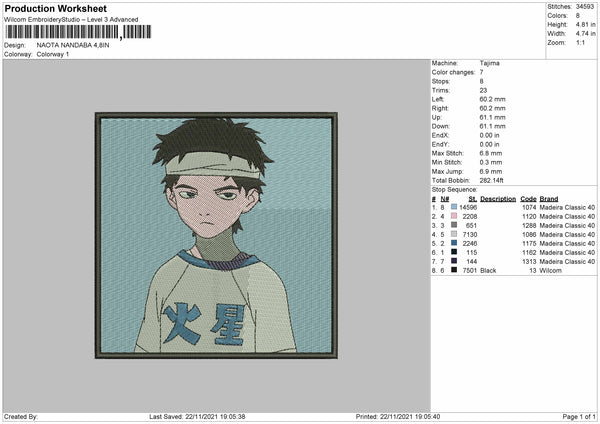Click the 'Created By:' footer label
This screenshot has height=424, width=600.
tap(21, 417)
